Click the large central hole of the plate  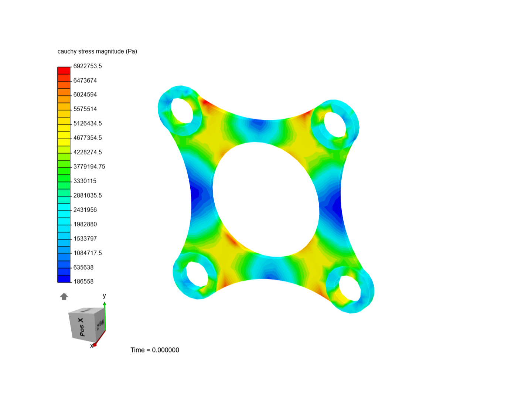coord(266,199)
